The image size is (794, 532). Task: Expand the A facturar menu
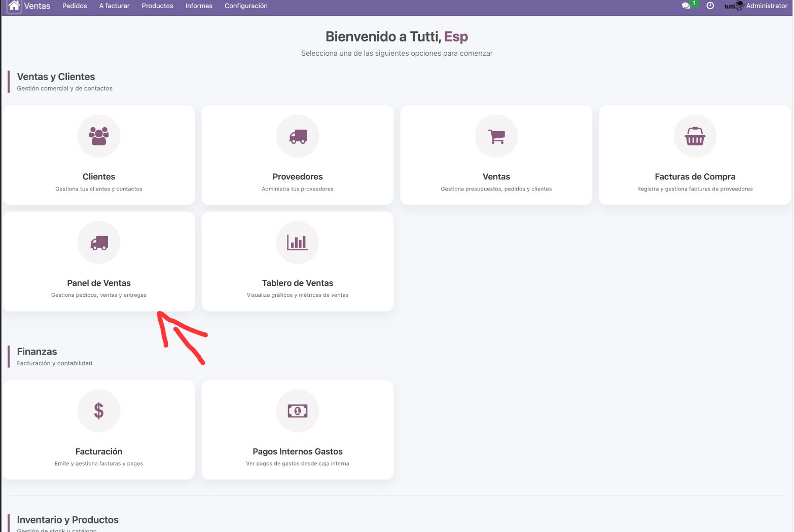[x=115, y=6]
